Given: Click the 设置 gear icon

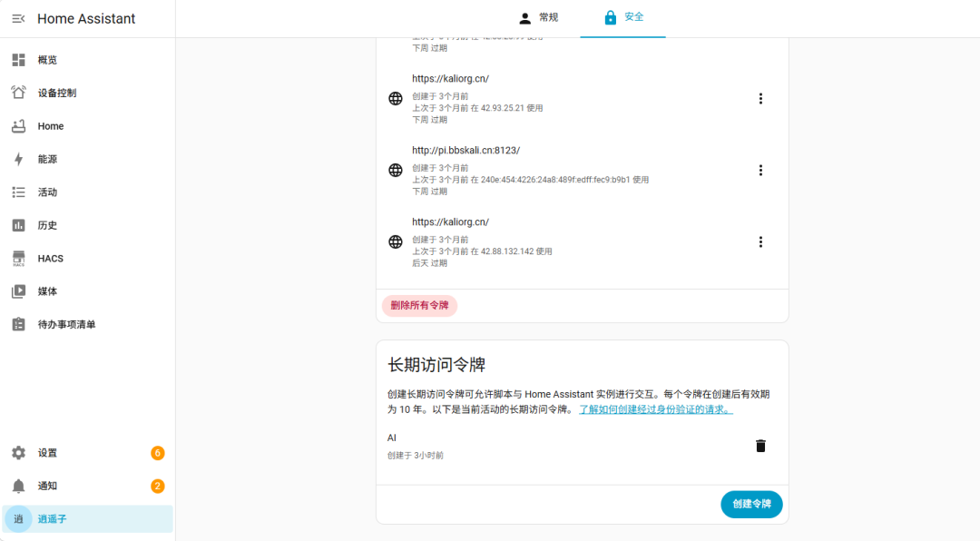Looking at the screenshot, I should pos(19,453).
